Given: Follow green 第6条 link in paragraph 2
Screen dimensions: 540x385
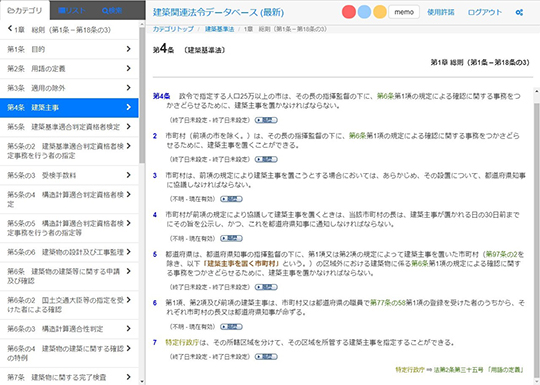Looking at the screenshot, I should [x=357, y=136].
